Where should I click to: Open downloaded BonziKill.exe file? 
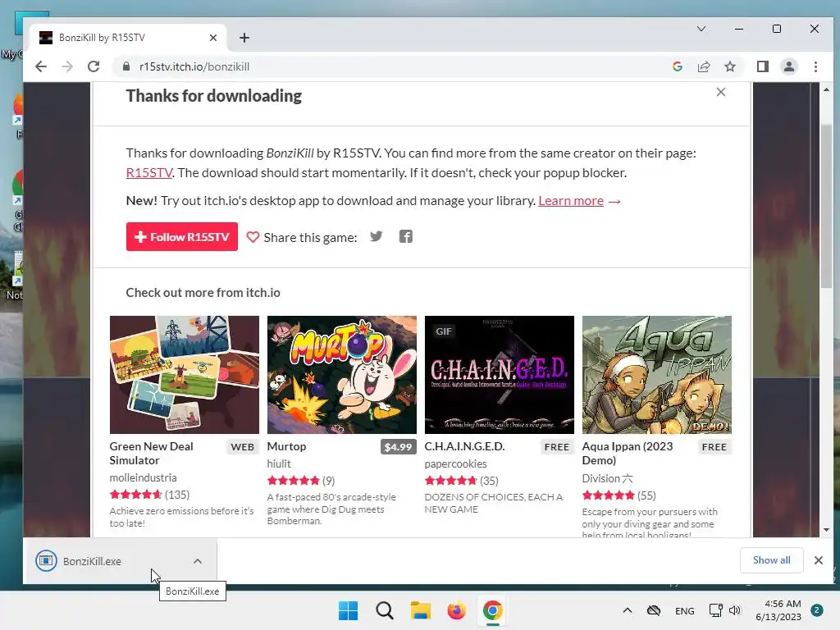tap(92, 561)
